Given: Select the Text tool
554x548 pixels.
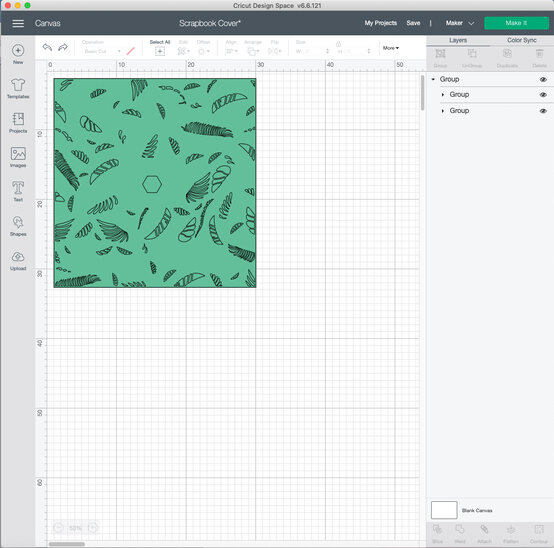Looking at the screenshot, I should 18,191.
